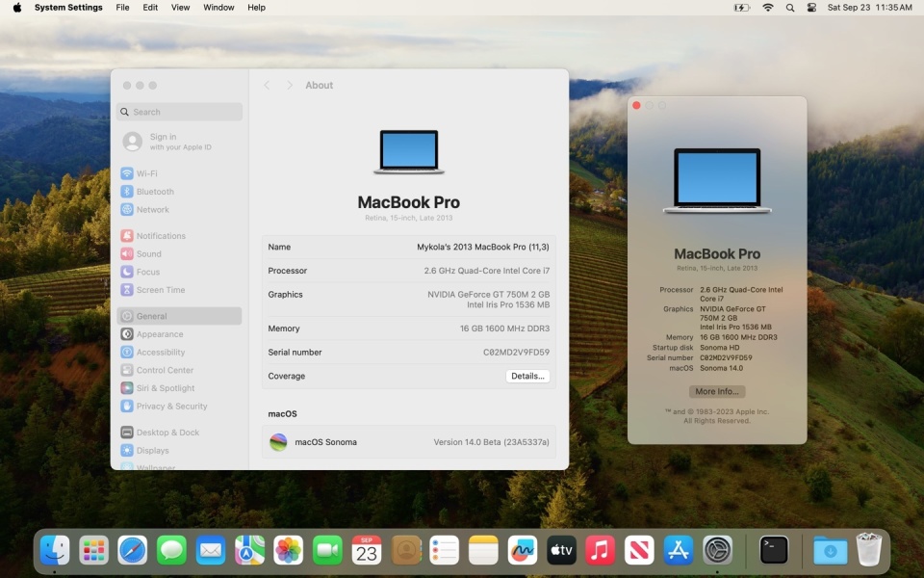924x578 pixels.
Task: Open the View menu
Action: 180,8
